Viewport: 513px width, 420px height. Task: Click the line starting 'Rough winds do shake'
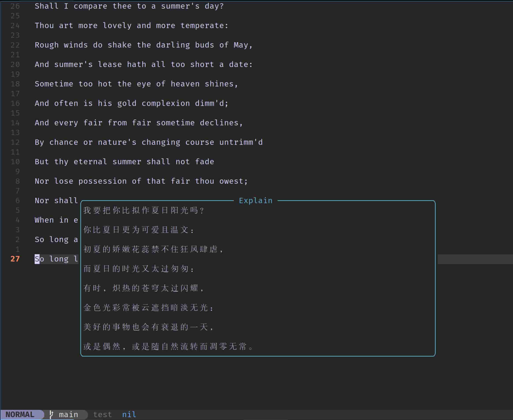coord(144,45)
